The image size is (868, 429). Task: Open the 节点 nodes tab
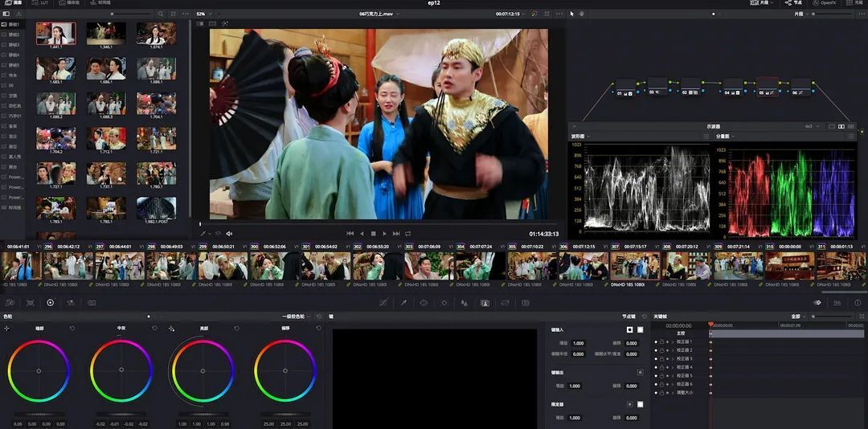pos(793,2)
